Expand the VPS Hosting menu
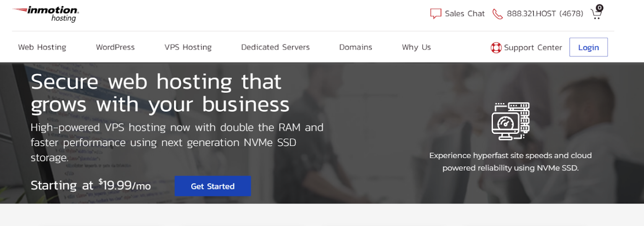 pos(188,47)
